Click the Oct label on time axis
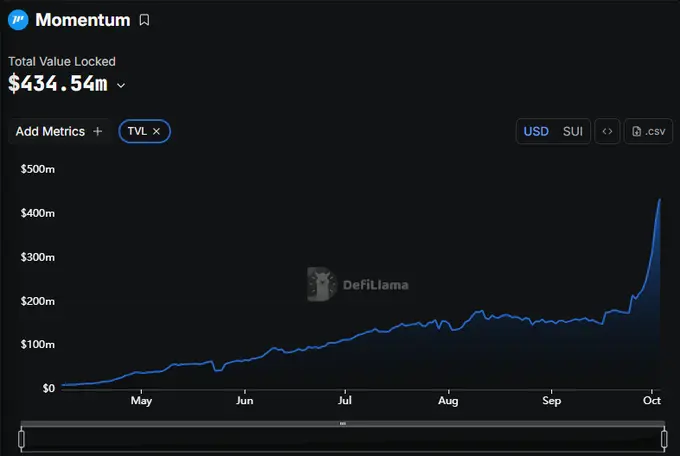This screenshot has height=456, width=680. (652, 400)
